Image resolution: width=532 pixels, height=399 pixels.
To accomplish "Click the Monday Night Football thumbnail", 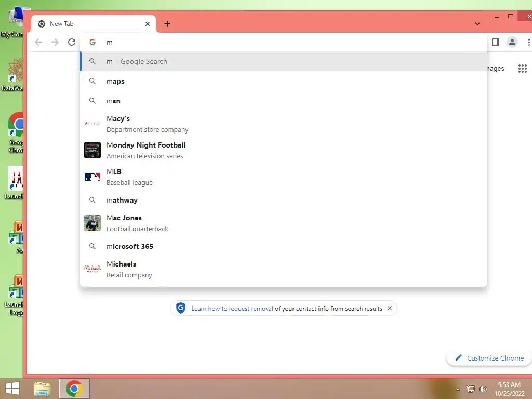I will pyautogui.click(x=92, y=150).
